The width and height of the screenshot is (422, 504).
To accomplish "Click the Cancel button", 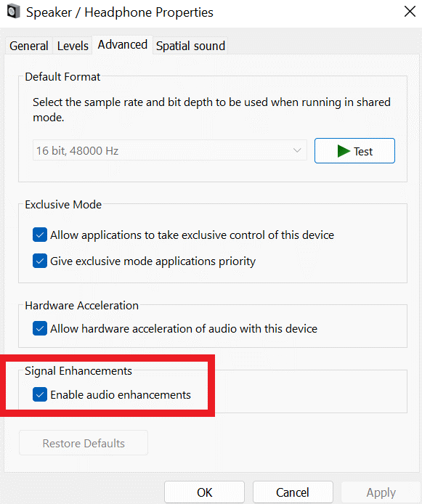I will 293,492.
